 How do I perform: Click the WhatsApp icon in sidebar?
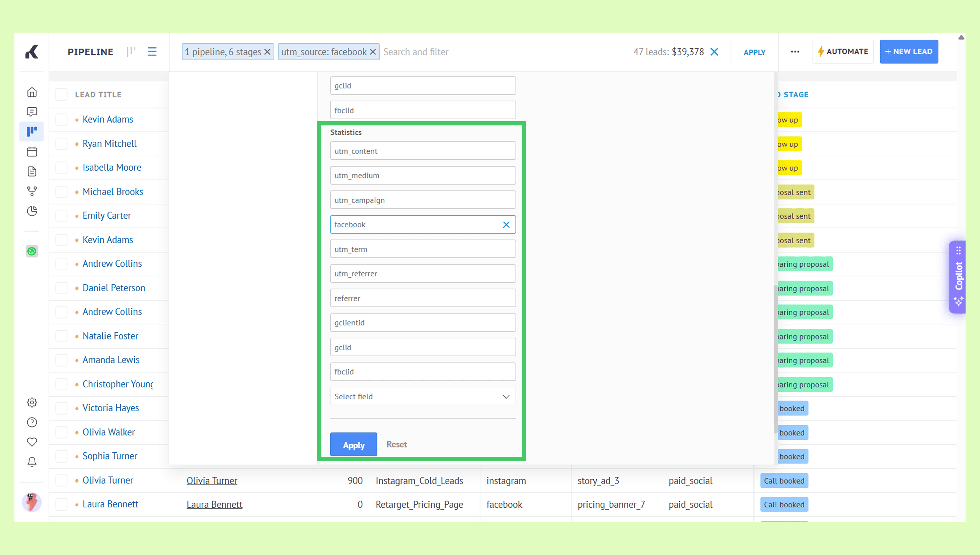point(32,251)
